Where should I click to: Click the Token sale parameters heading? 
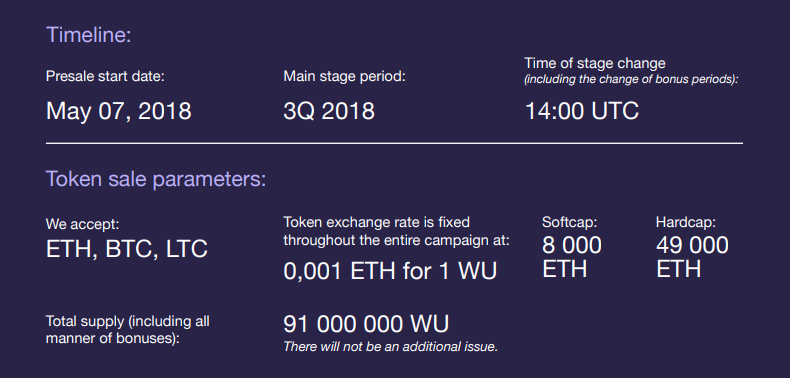(156, 179)
